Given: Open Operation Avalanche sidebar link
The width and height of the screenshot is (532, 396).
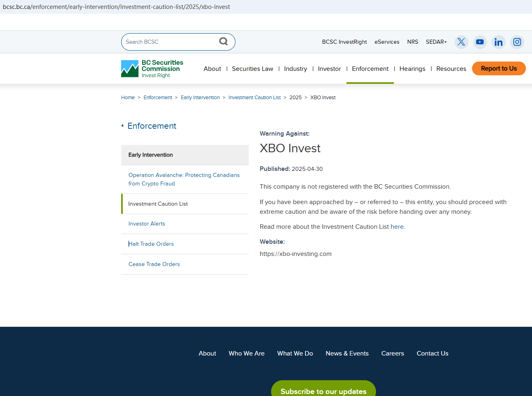Looking at the screenshot, I should tap(185, 179).
